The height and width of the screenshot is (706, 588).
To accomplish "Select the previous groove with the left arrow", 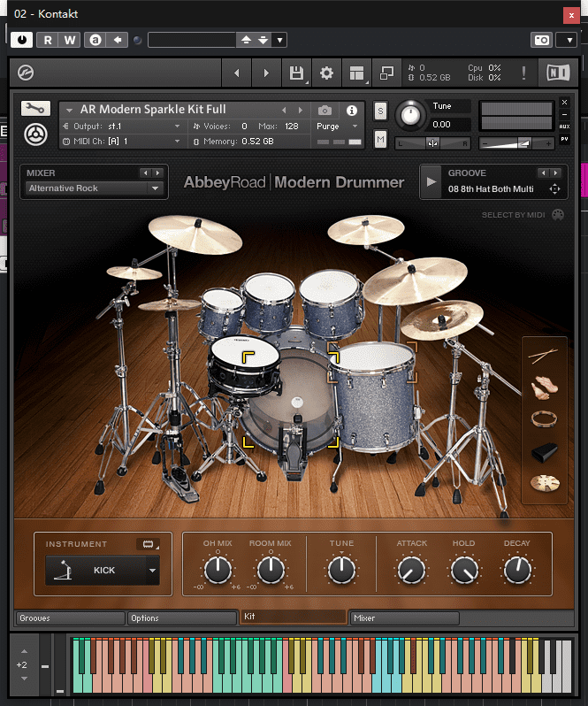I will click(544, 173).
